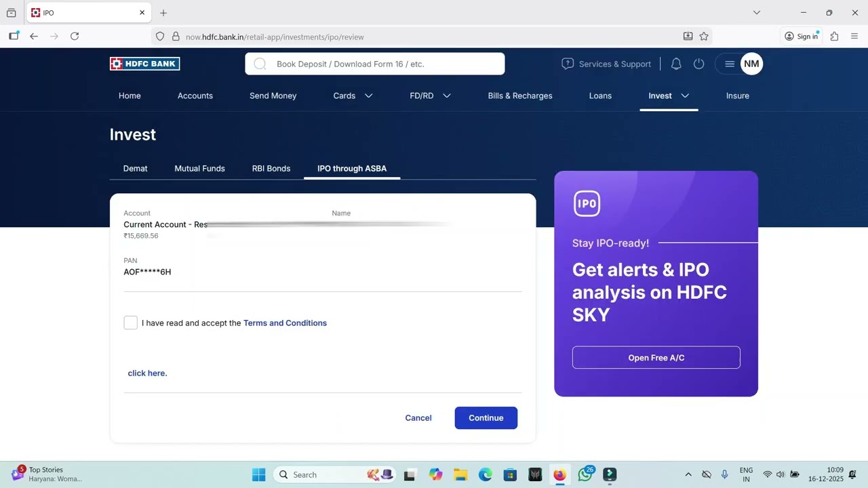Open File Explorer from taskbar
Screen dimensions: 868x488
tap(460, 474)
